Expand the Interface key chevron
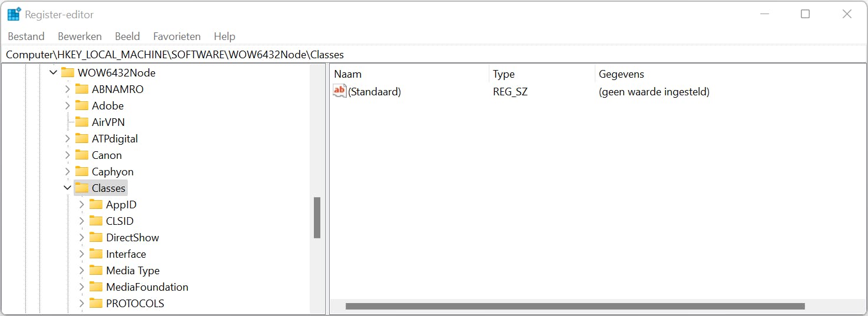Image resolution: width=868 pixels, height=316 pixels. 82,254
